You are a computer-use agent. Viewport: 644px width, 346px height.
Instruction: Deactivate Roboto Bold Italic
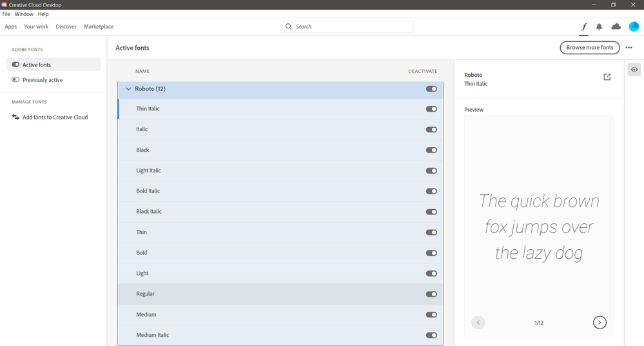point(431,191)
